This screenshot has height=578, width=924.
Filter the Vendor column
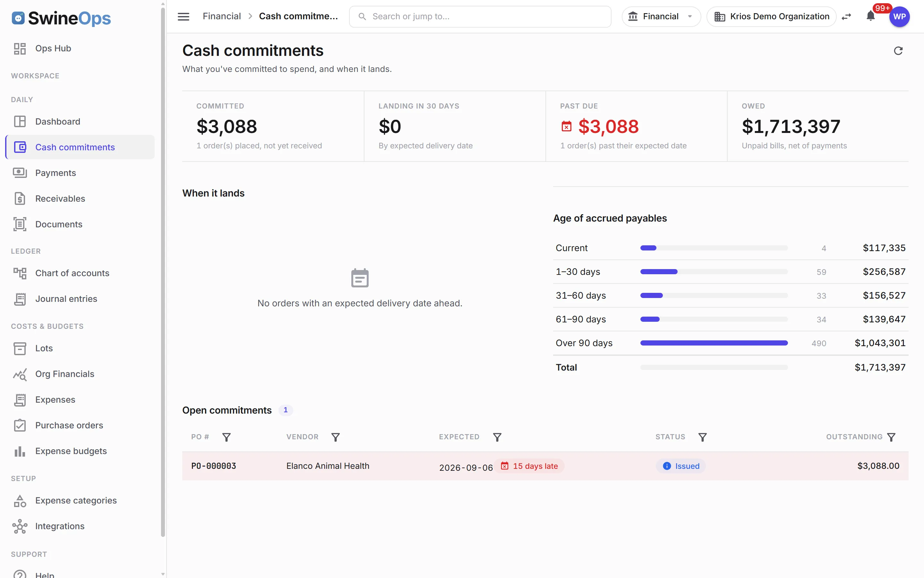[335, 437]
